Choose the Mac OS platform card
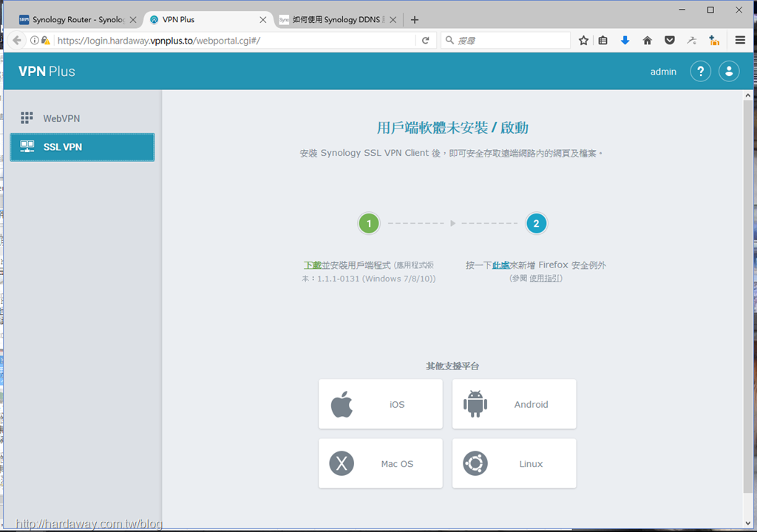Viewport: 757px width, 532px height. [381, 463]
